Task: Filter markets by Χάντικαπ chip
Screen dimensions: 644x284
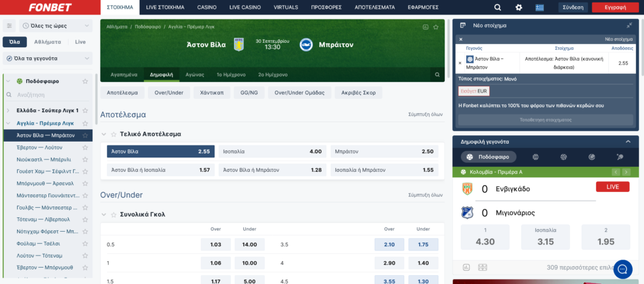Action: 211,93
